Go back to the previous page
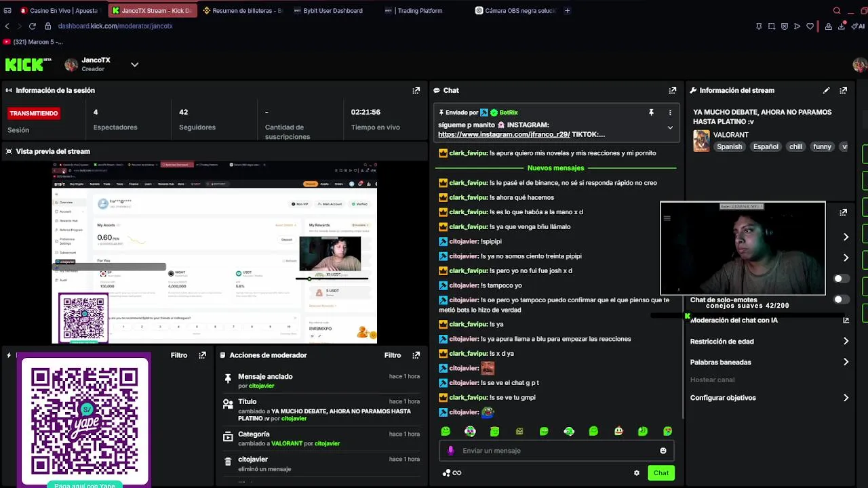The width and height of the screenshot is (868, 488). click(7, 26)
